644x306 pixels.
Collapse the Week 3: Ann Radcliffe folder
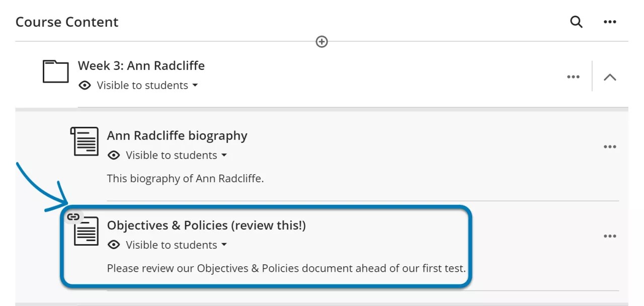click(610, 76)
